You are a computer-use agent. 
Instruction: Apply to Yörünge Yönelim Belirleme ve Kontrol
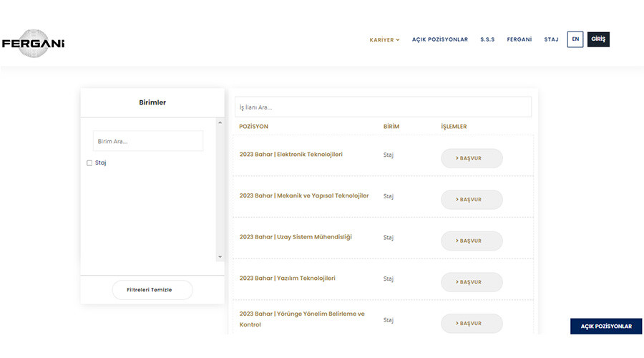472,324
